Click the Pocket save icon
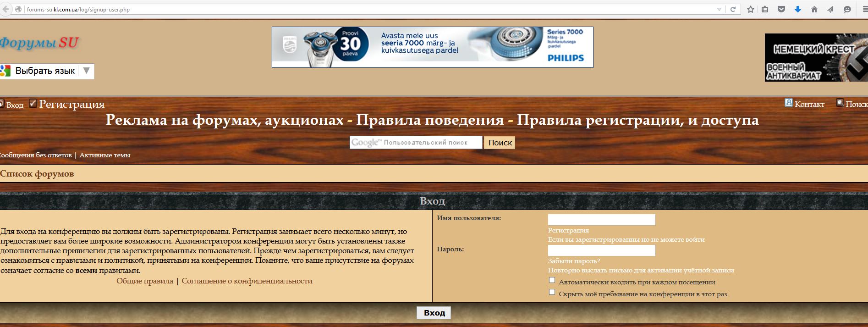This screenshot has height=327, width=868. pos(781,9)
